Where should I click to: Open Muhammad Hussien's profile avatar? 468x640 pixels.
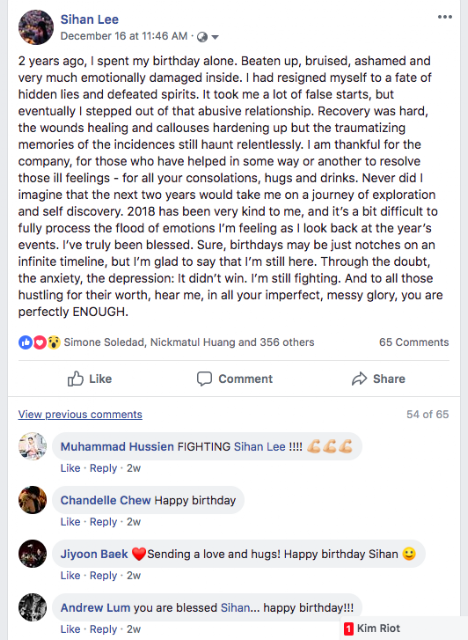coord(33,446)
